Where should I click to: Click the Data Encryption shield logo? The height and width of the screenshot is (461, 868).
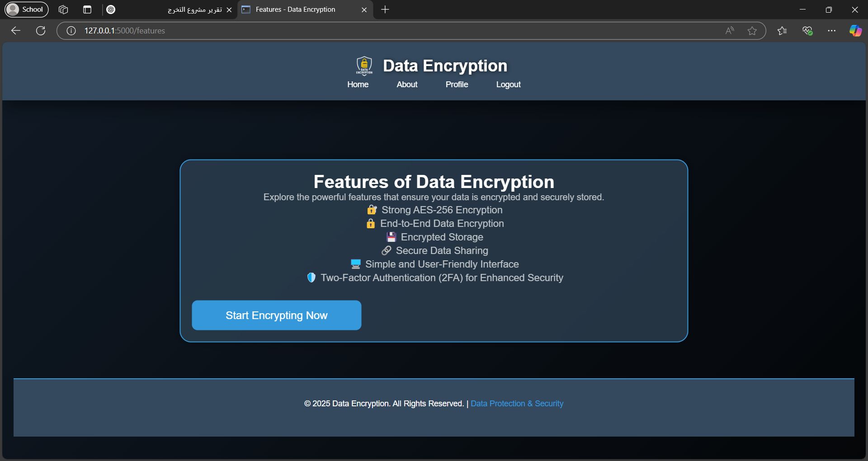364,66
